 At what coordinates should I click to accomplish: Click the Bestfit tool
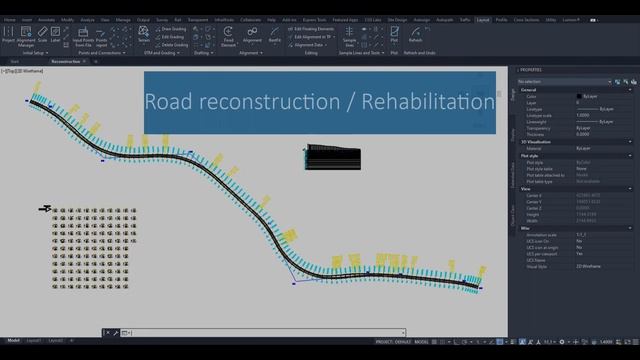[275, 34]
